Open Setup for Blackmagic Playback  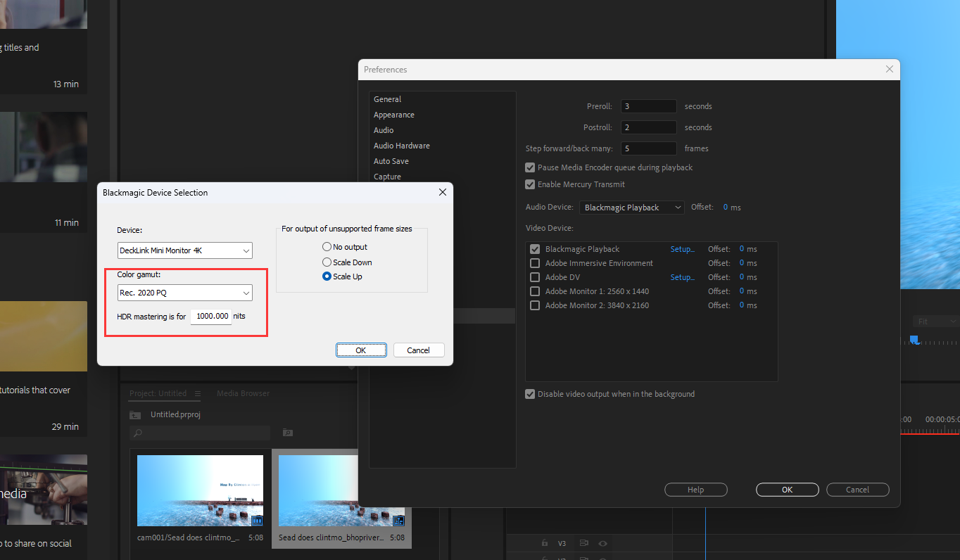682,248
